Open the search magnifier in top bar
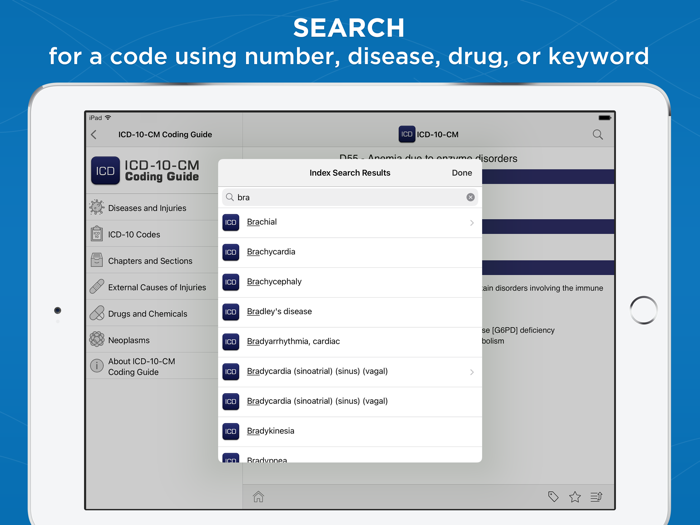The width and height of the screenshot is (700, 525). [x=598, y=134]
